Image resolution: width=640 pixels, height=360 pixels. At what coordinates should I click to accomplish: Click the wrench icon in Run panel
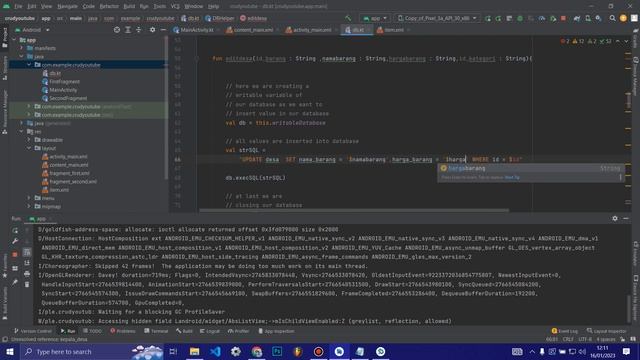click(15, 241)
